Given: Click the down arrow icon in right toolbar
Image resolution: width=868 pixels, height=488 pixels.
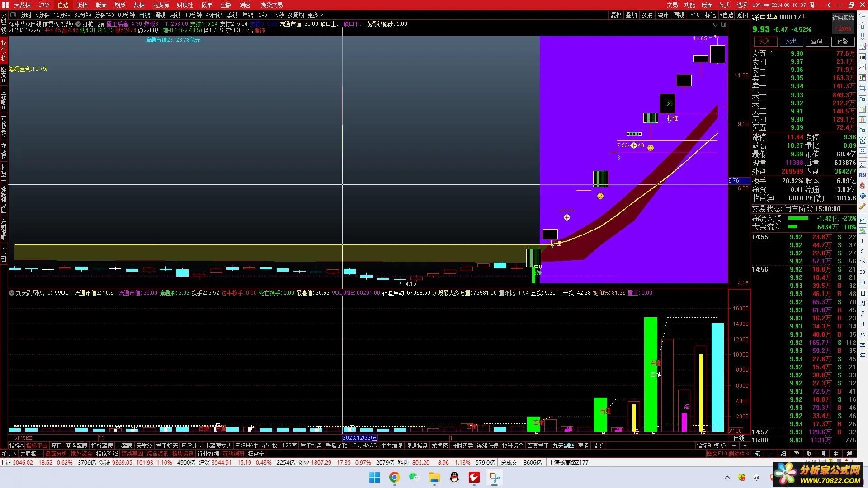Looking at the screenshot, I should point(863,36).
